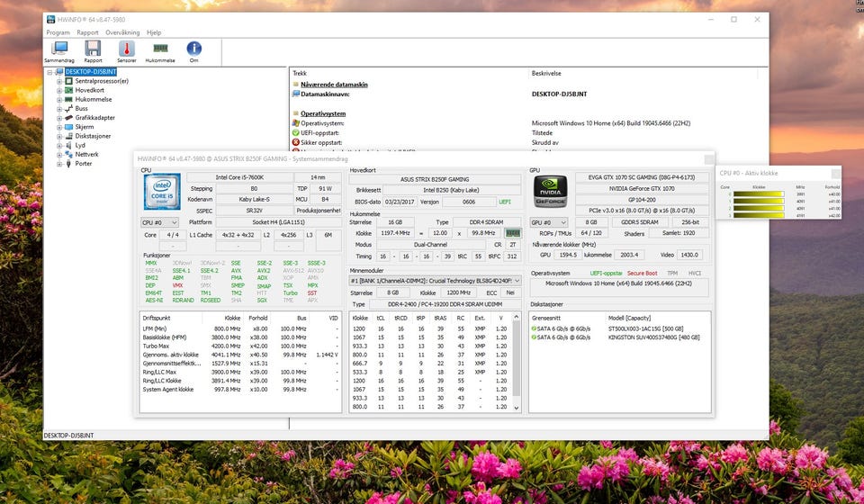Image resolution: width=864 pixels, height=504 pixels.
Task: Expand the Buss tree node
Action: [x=59, y=109]
